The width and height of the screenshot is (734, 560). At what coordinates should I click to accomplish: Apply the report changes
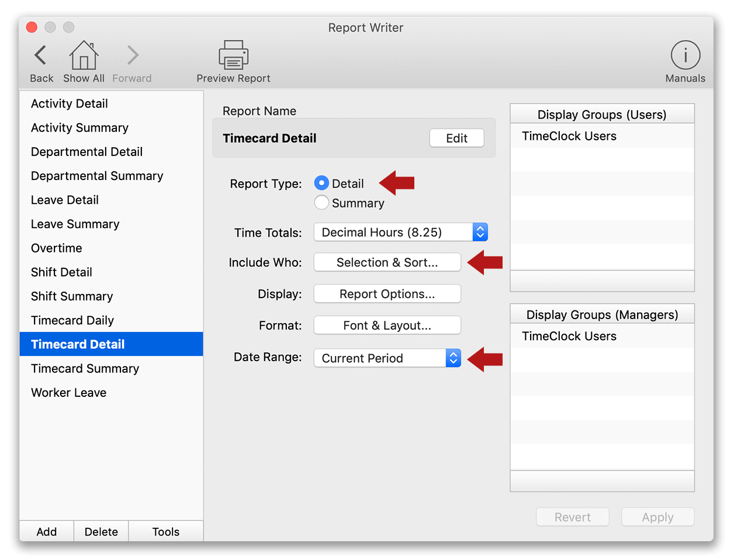click(x=657, y=517)
